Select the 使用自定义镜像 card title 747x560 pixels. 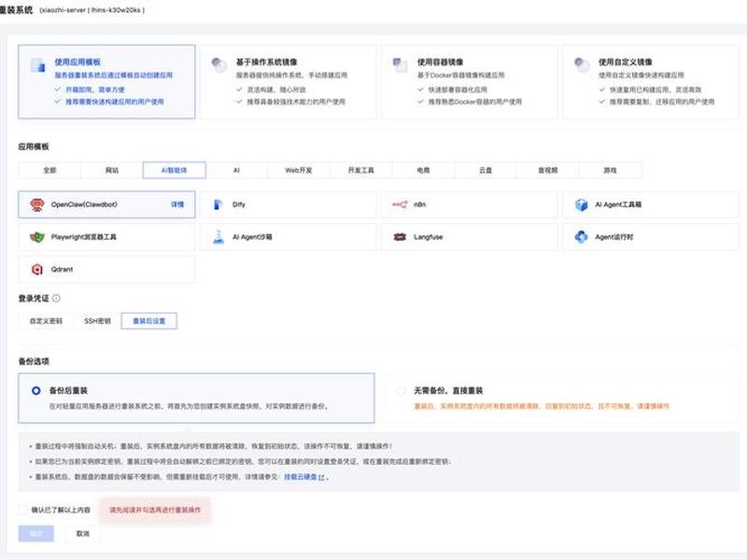[x=626, y=62]
